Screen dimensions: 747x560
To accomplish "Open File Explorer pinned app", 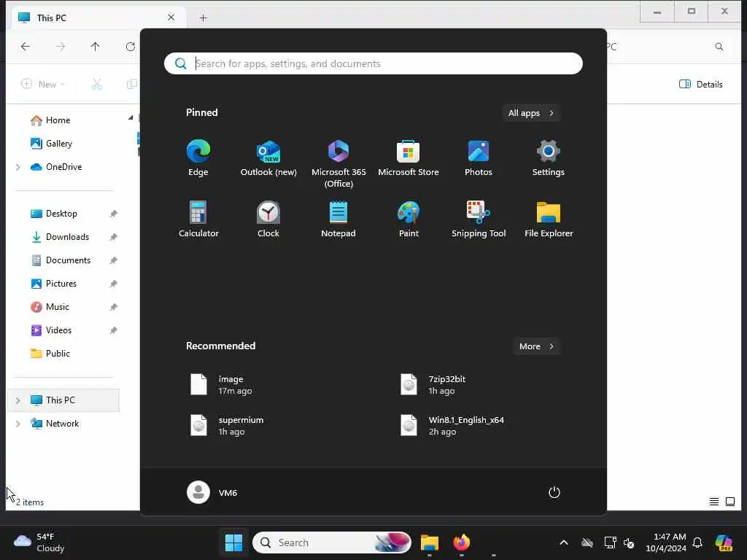I will pos(549,219).
